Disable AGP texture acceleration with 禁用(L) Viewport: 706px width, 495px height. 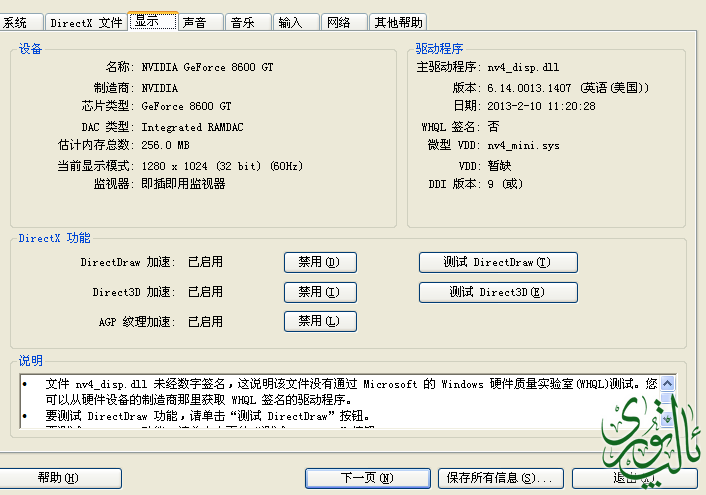click(320, 321)
